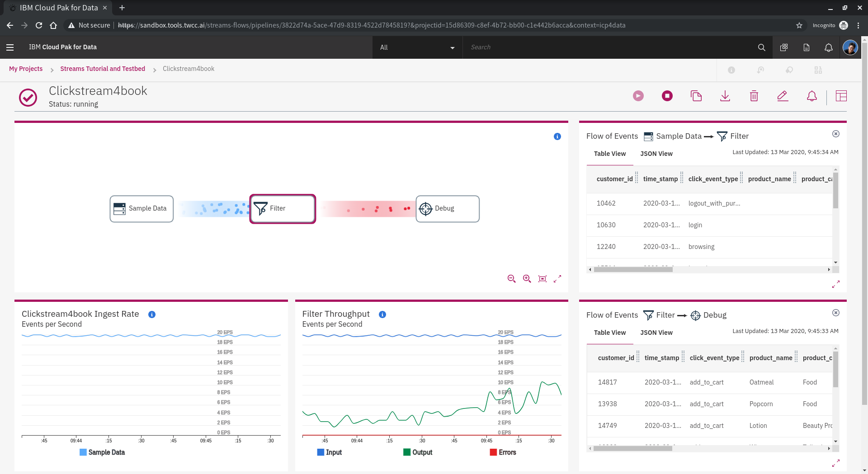Image resolution: width=868 pixels, height=474 pixels.
Task: Toggle Sample Data legend in Ingest Rate chart
Action: pyautogui.click(x=102, y=452)
